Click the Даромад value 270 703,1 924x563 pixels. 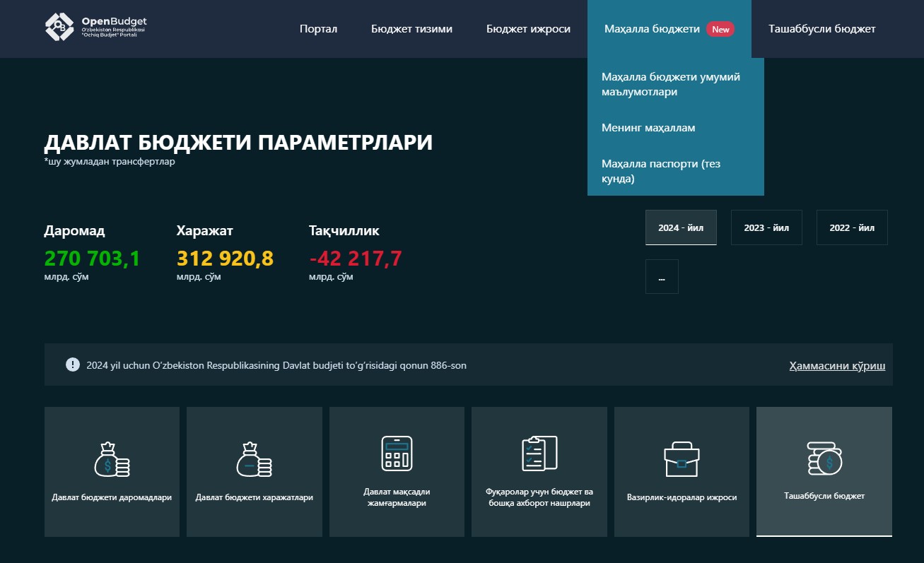point(92,259)
